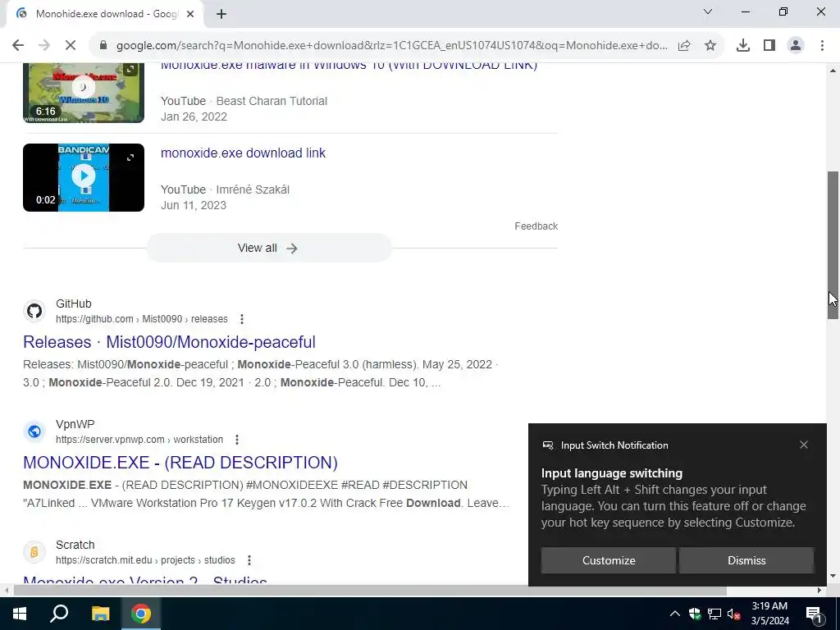Viewport: 840px width, 630px height.
Task: Click the horizontal scrollbar thumb
Action: [370, 591]
